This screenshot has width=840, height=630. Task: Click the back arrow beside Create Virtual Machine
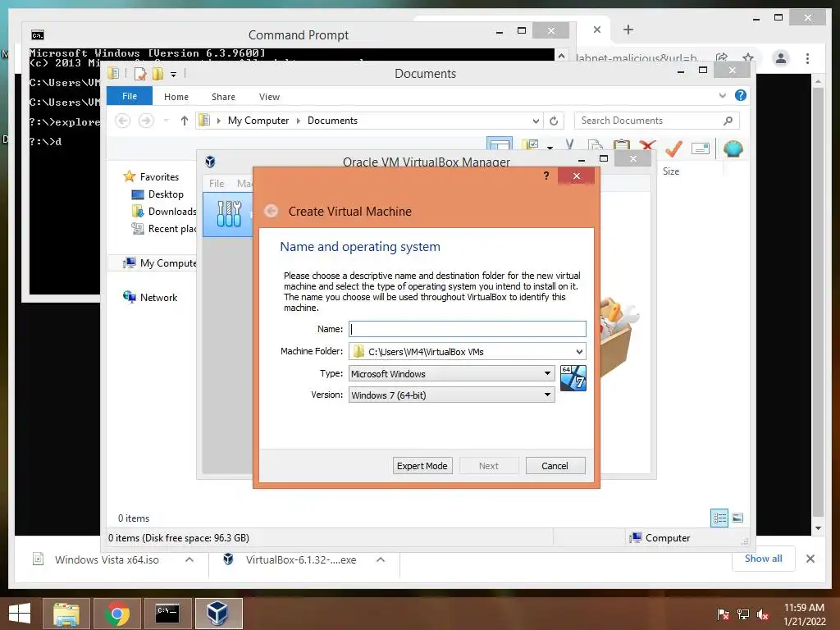point(272,211)
